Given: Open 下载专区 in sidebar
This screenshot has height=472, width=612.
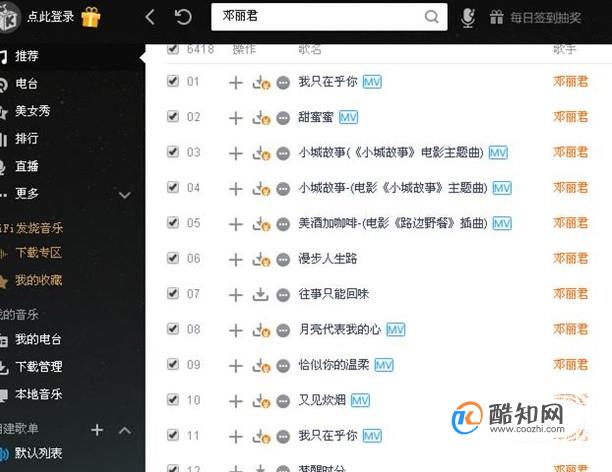Looking at the screenshot, I should 39,253.
